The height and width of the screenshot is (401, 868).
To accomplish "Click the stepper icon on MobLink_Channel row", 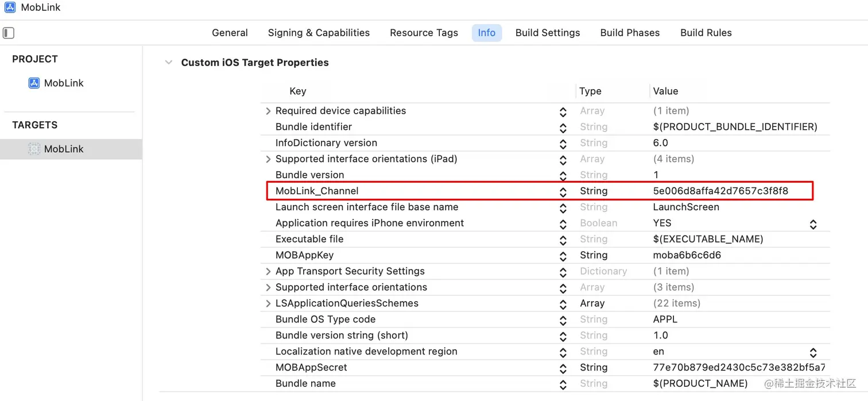I will tap(563, 191).
